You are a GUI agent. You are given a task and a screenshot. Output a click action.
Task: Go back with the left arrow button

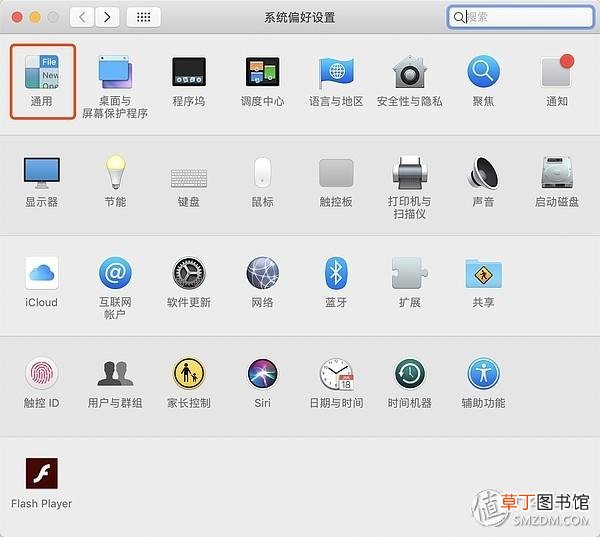[82, 17]
